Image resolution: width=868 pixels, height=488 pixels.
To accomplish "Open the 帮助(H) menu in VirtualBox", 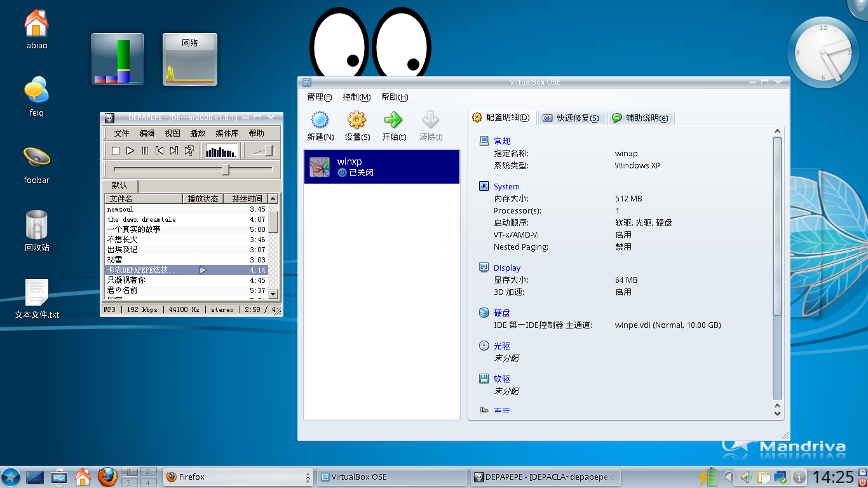I will coord(395,97).
